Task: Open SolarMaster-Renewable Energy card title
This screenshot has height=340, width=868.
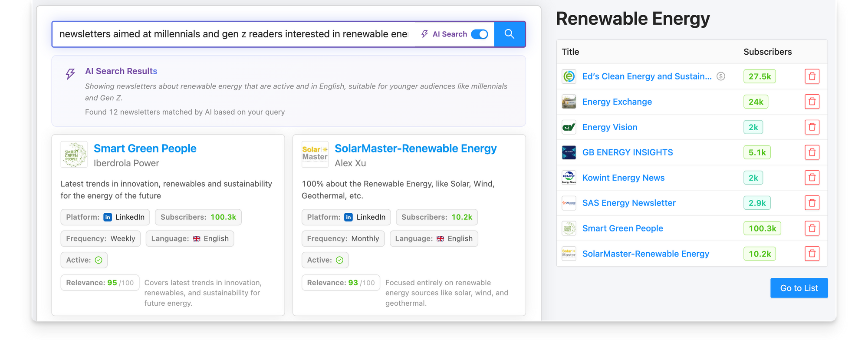Action: pyautogui.click(x=416, y=149)
